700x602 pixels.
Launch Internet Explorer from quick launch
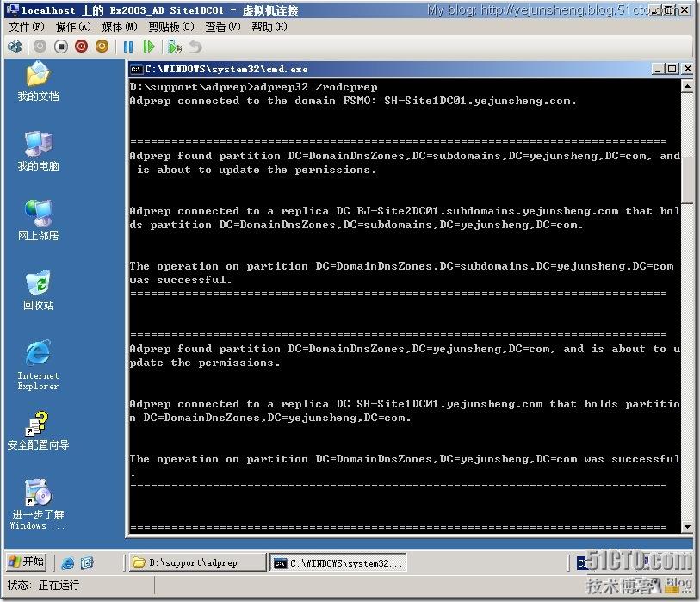click(x=67, y=562)
